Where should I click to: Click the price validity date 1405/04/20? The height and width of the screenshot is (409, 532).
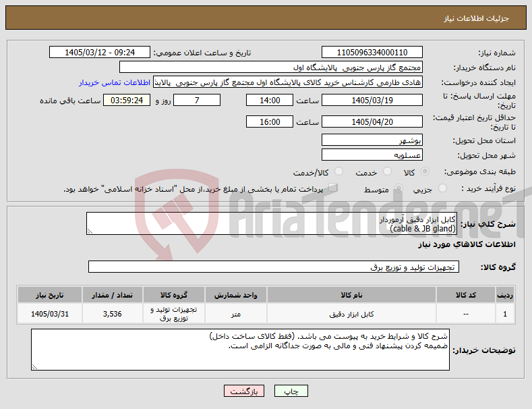(x=372, y=121)
